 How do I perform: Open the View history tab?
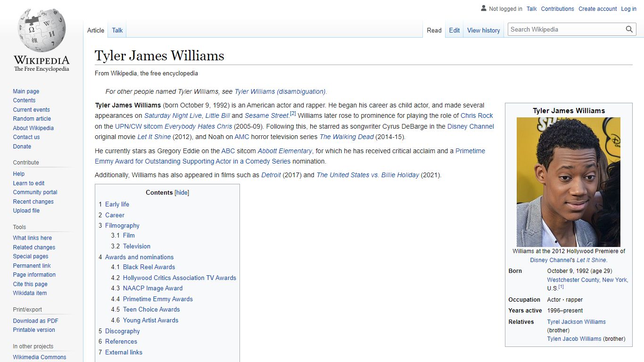tap(483, 30)
